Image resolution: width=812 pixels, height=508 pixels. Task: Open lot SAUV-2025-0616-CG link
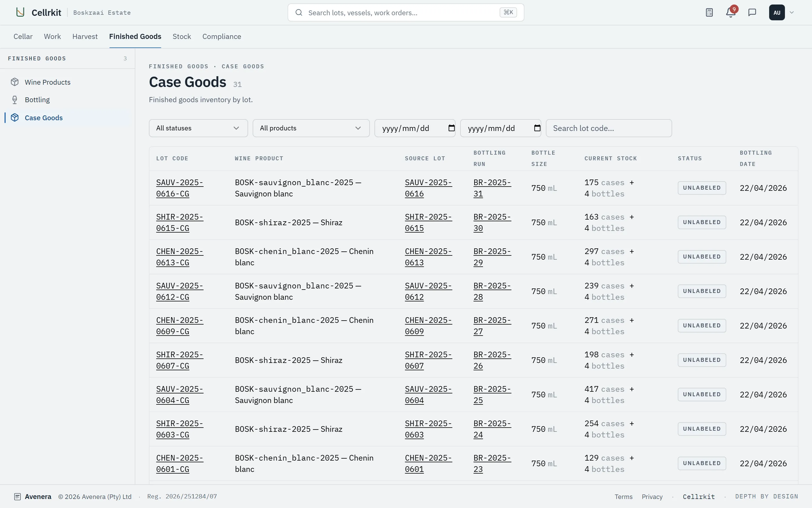click(x=180, y=188)
